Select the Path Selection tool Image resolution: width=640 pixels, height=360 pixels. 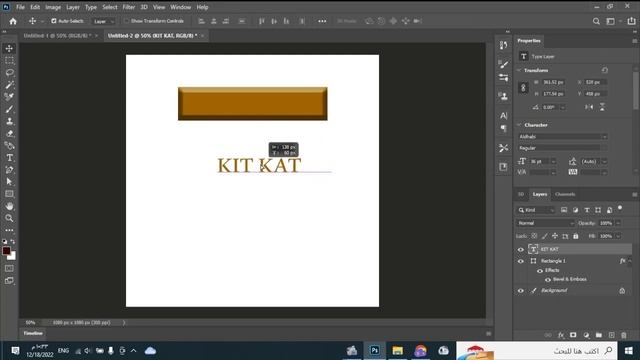pos(9,182)
